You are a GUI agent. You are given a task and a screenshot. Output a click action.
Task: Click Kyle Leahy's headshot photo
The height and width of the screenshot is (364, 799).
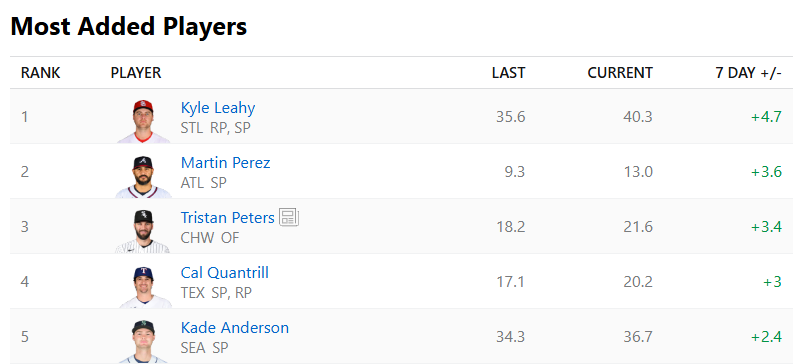coord(144,121)
